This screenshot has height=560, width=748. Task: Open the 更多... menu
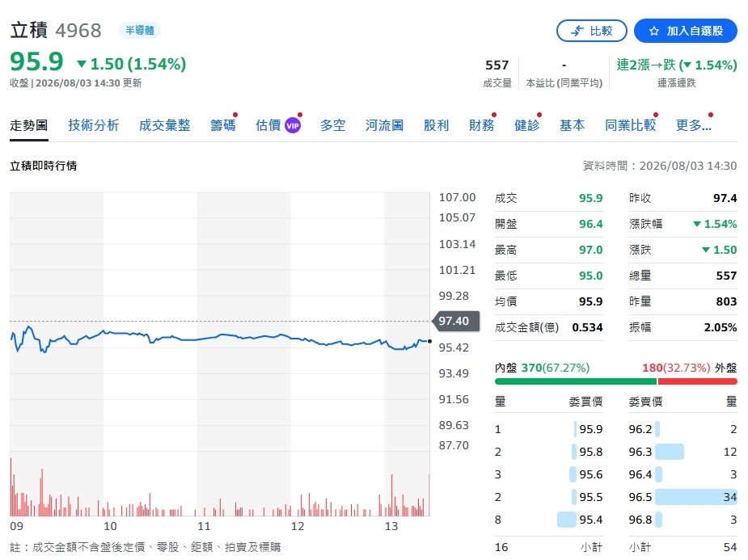(x=694, y=125)
